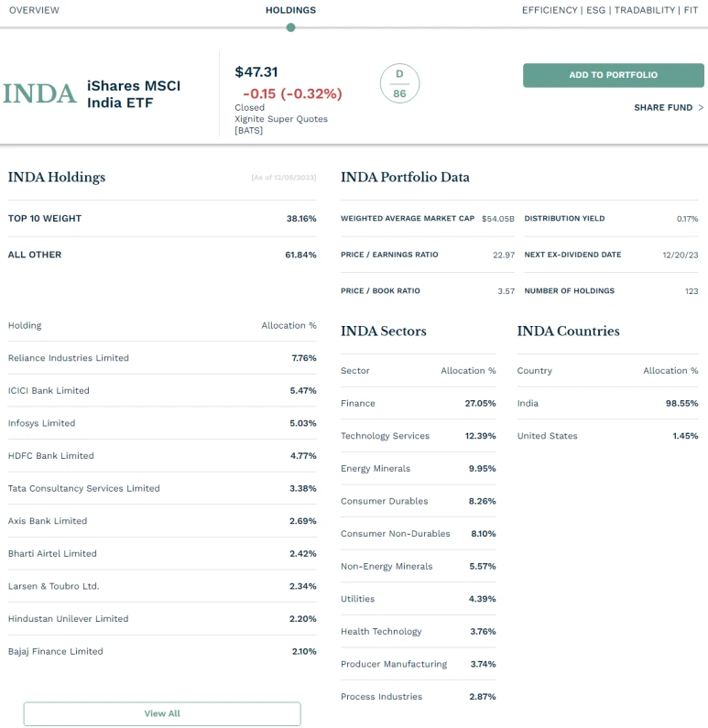Open Reliance Industries Limited holding

(x=162, y=358)
